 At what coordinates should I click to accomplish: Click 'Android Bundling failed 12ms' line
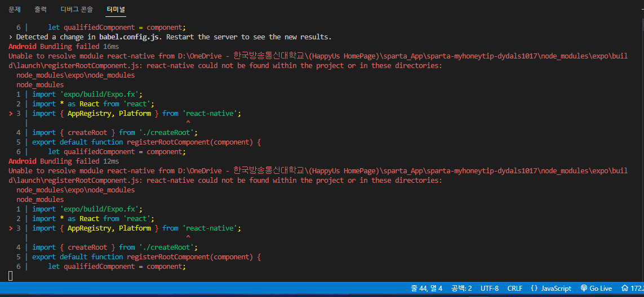(x=64, y=161)
